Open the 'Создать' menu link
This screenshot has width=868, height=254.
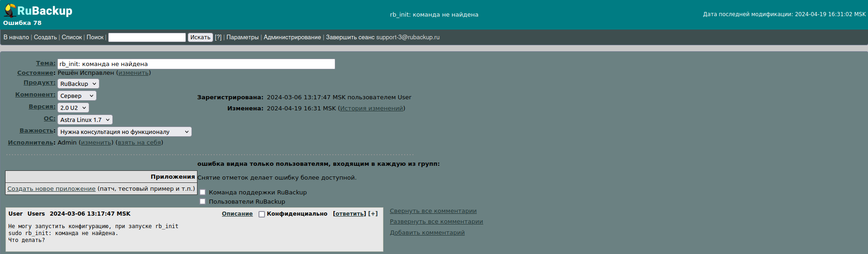click(x=45, y=37)
